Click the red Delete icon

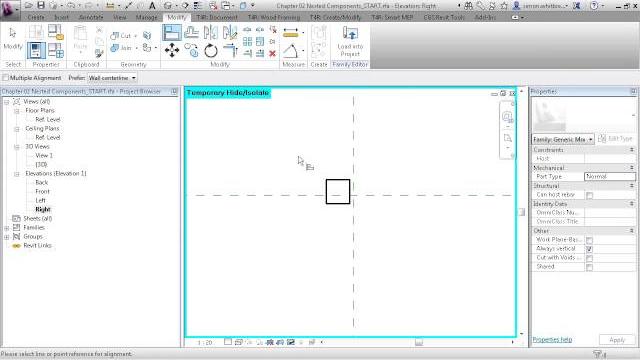pyautogui.click(x=272, y=53)
